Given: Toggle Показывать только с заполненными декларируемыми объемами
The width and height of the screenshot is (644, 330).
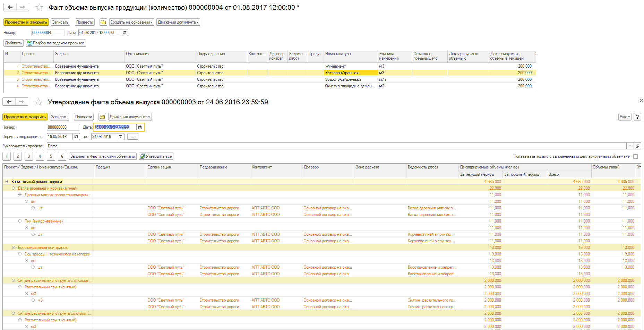Looking at the screenshot, I should pos(635,156).
